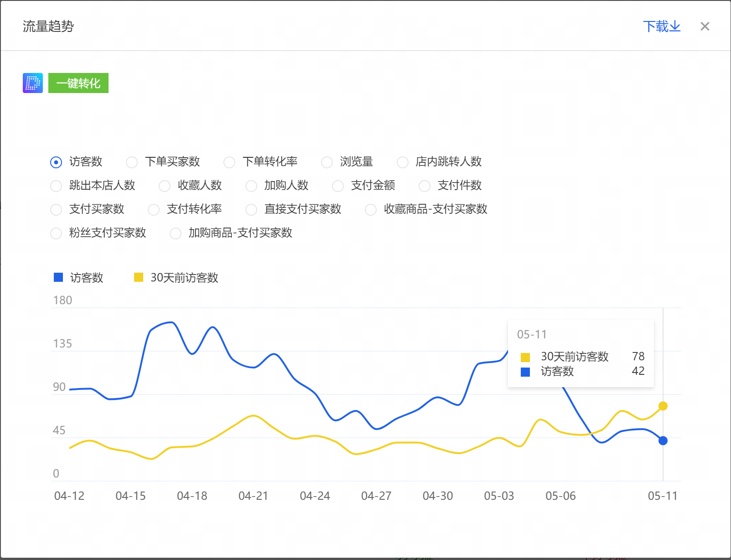Click the 04-27 x-axis date label
The width and height of the screenshot is (731, 560).
pos(376,496)
